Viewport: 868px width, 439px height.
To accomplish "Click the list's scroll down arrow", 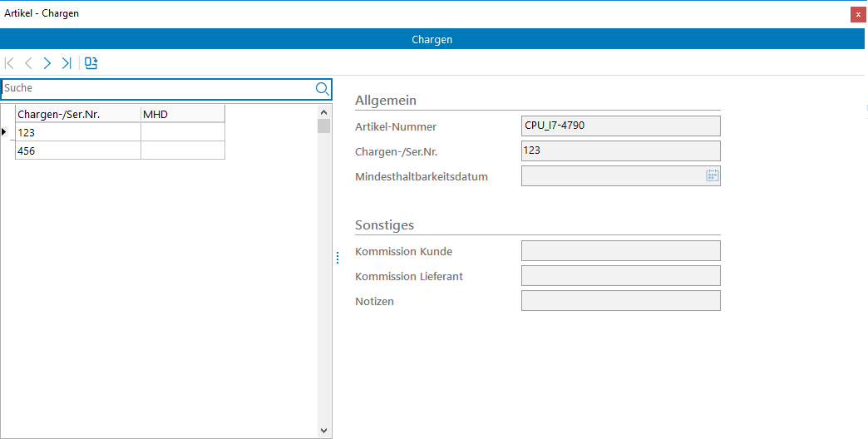I will pyautogui.click(x=324, y=431).
